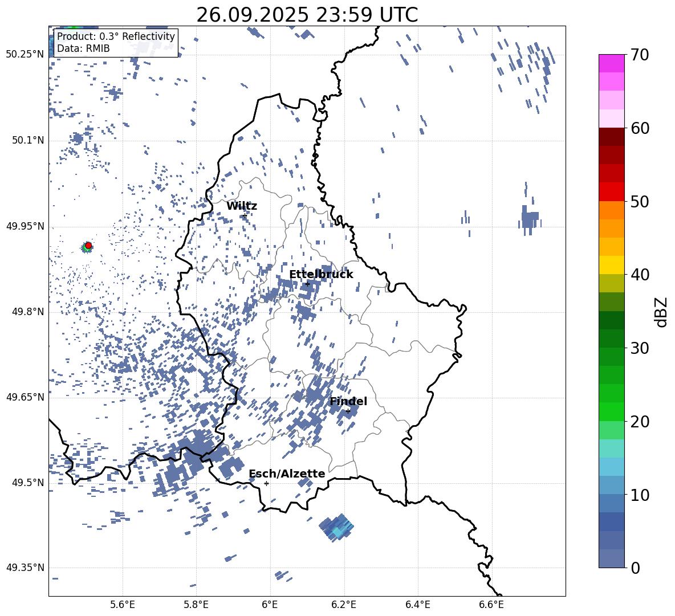The image size is (675, 616).
Task: Click the 5.6°E longitude tick label
Action: pos(122,605)
